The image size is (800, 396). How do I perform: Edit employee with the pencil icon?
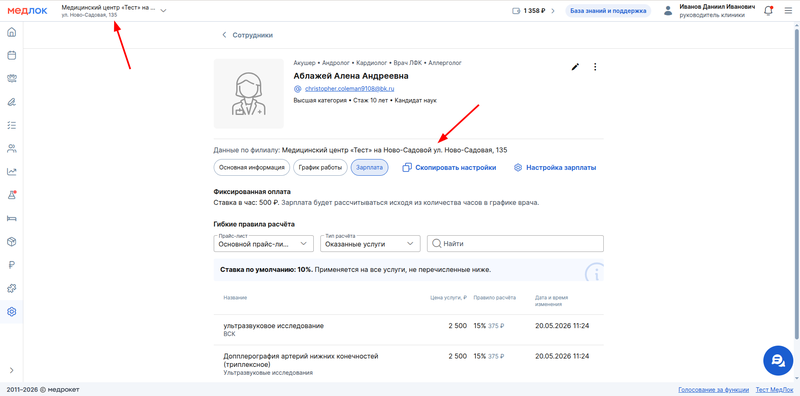tap(575, 67)
